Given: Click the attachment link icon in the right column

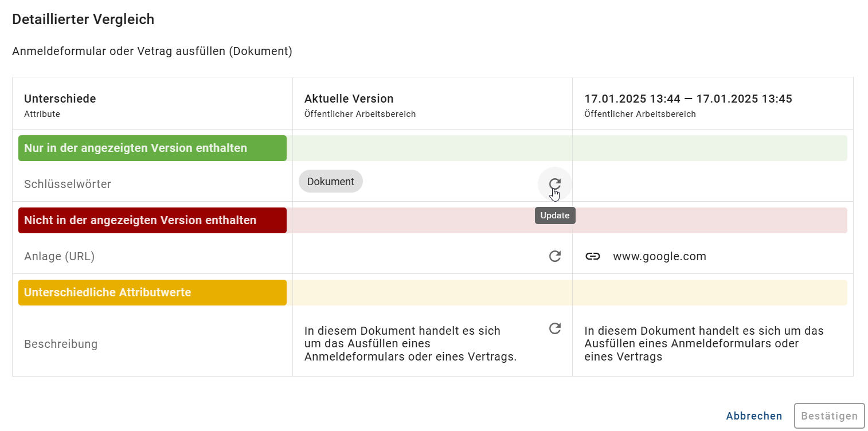Looking at the screenshot, I should tap(593, 256).
